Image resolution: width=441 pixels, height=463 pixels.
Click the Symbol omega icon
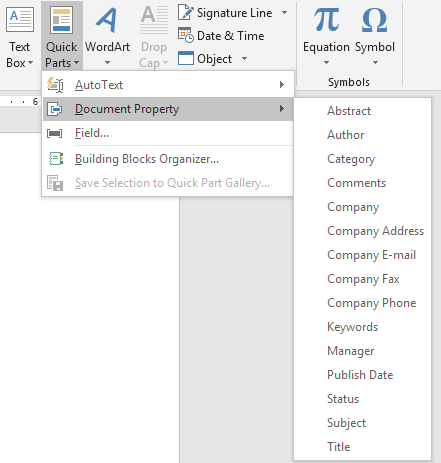(x=374, y=20)
